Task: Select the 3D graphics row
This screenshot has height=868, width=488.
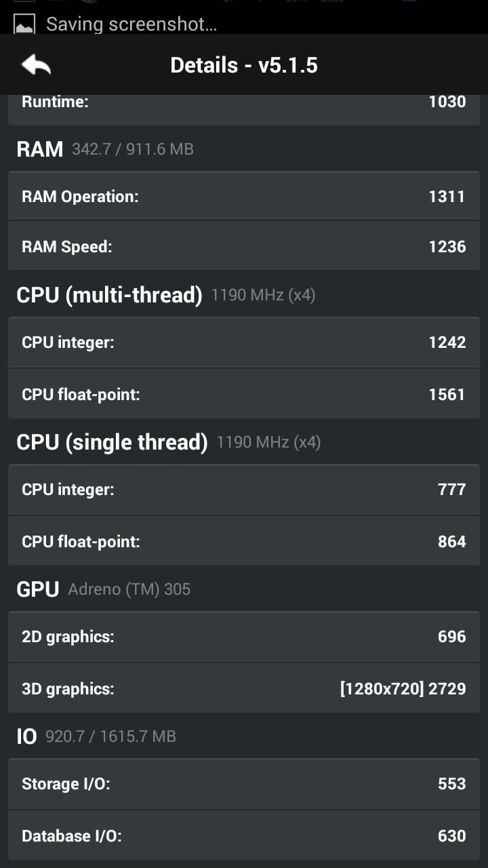Action: [244, 688]
